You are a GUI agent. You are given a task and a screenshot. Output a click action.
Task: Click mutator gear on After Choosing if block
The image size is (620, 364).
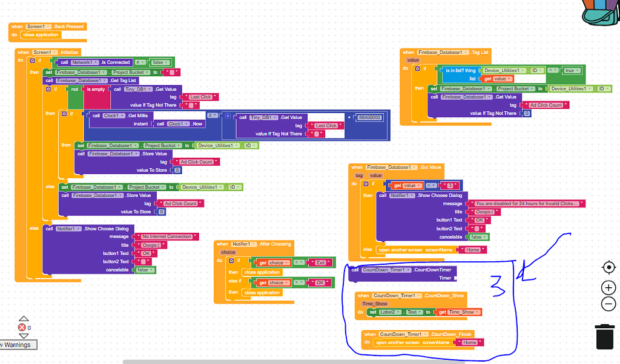tap(230, 261)
